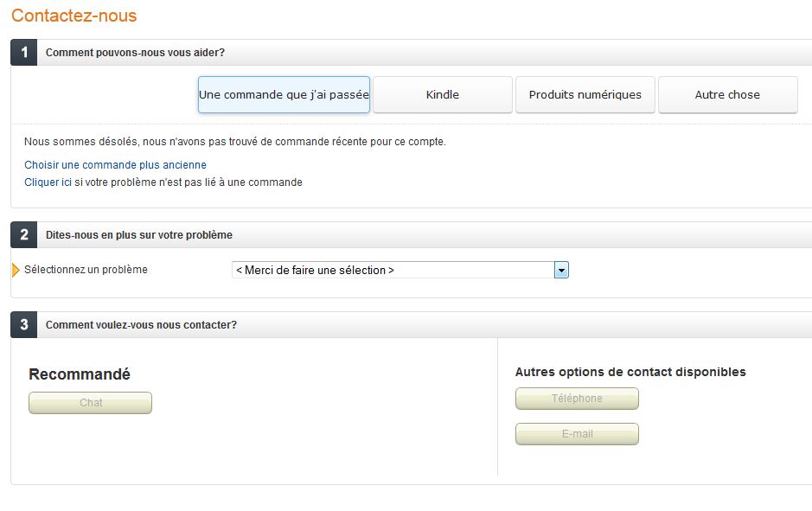Start a Chat conversation
The height and width of the screenshot is (511, 812).
(90, 402)
